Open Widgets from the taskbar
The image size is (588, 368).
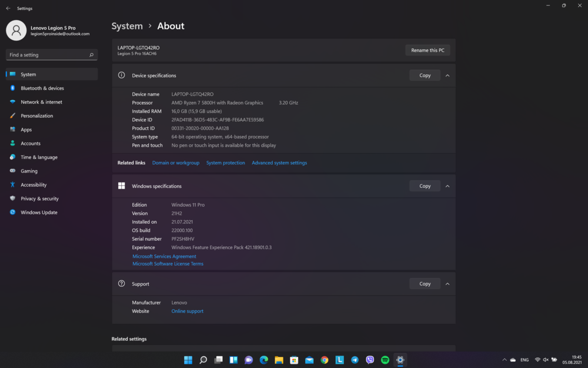pos(233,360)
